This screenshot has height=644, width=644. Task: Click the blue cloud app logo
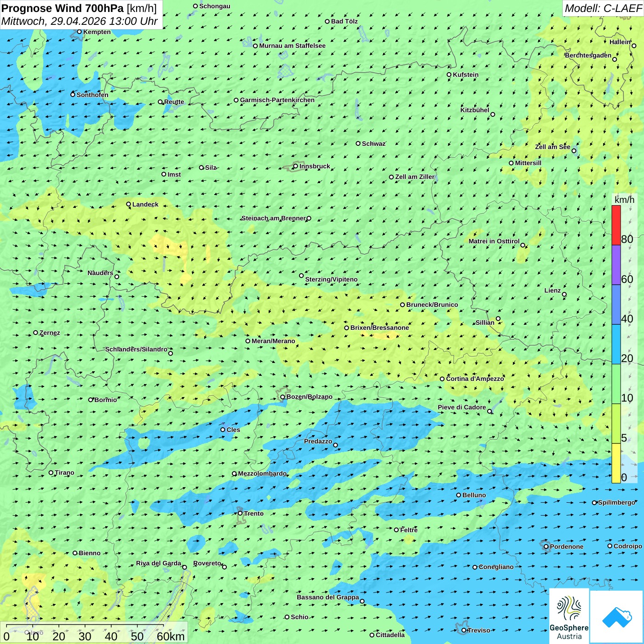point(617,617)
